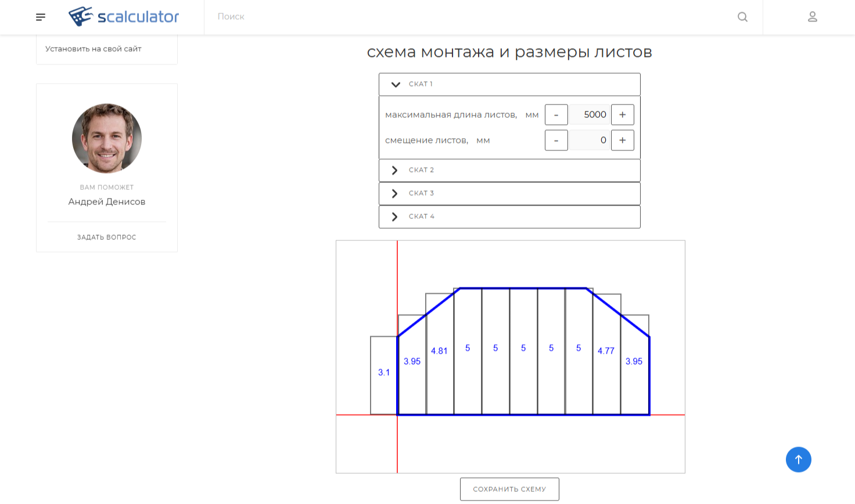Click СОХРАНИТЬ СХЕМУ button
The image size is (855, 504).
coord(509,489)
